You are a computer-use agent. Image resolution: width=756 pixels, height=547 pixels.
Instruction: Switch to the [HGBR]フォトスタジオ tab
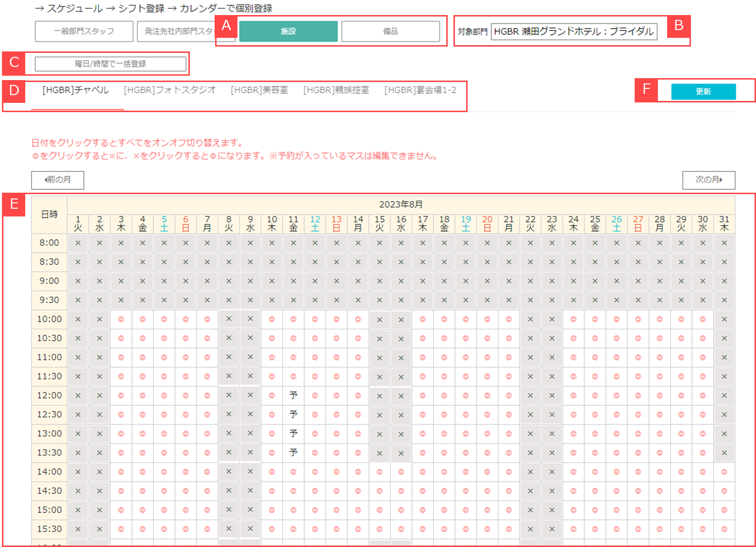pyautogui.click(x=169, y=90)
